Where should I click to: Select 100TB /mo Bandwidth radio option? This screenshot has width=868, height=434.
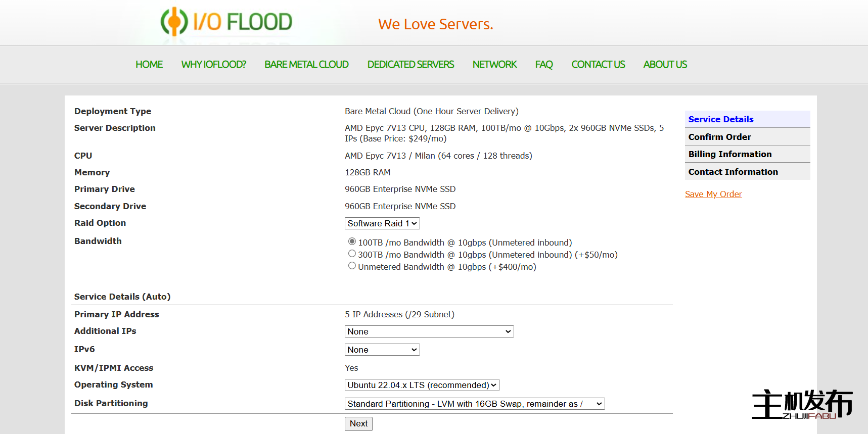pyautogui.click(x=352, y=242)
